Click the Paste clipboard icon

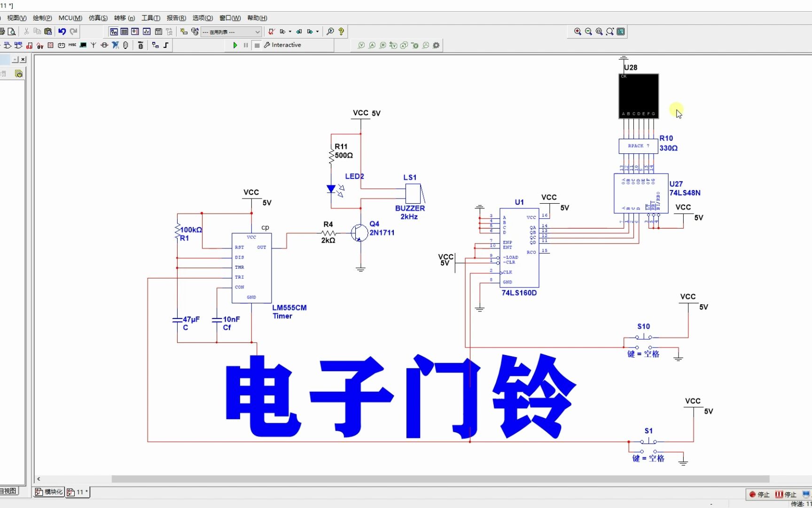pos(48,32)
